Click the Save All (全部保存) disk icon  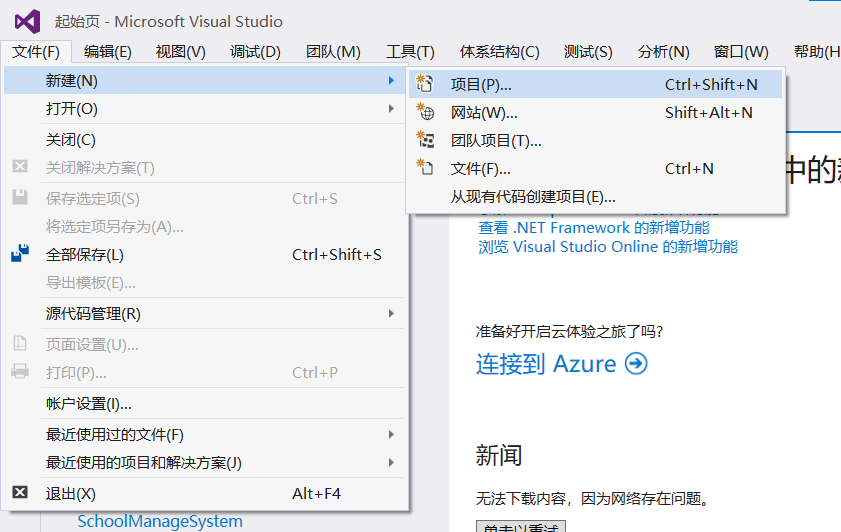tap(20, 254)
